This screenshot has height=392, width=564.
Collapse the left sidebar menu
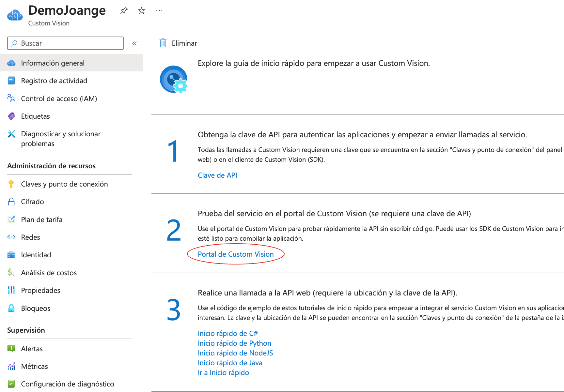pyautogui.click(x=134, y=43)
